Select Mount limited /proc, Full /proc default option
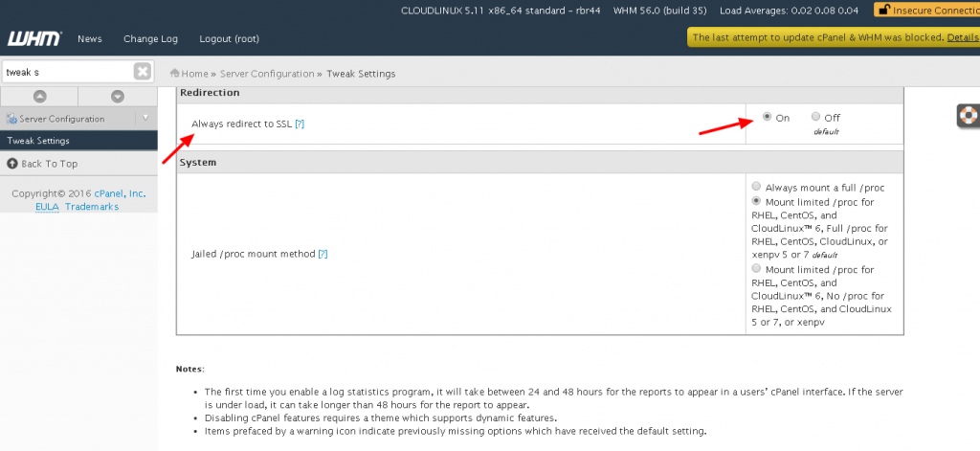This screenshot has width=980, height=451. (x=757, y=201)
